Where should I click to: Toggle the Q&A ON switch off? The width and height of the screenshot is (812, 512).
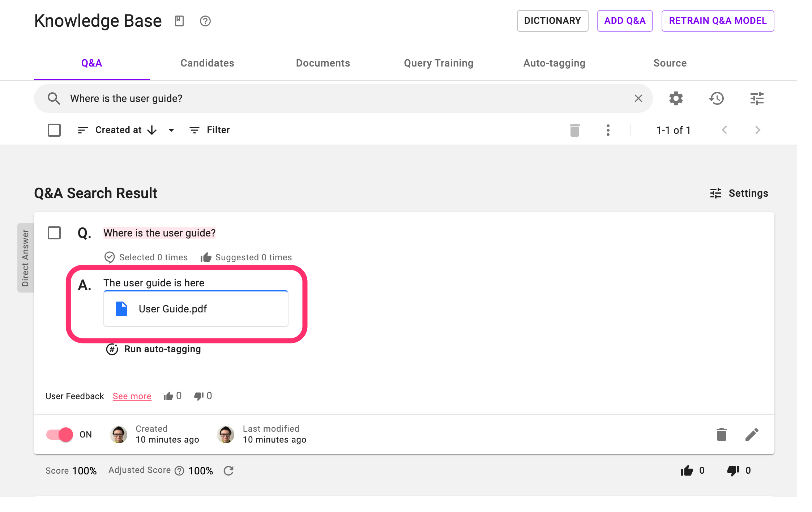[x=60, y=435]
